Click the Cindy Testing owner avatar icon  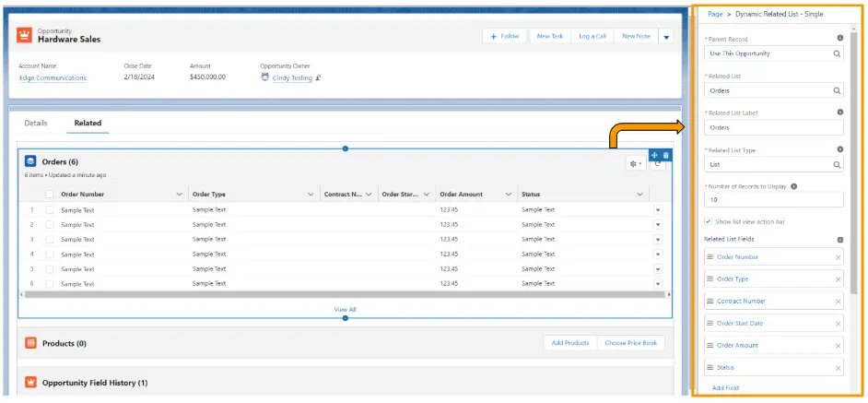pos(264,77)
